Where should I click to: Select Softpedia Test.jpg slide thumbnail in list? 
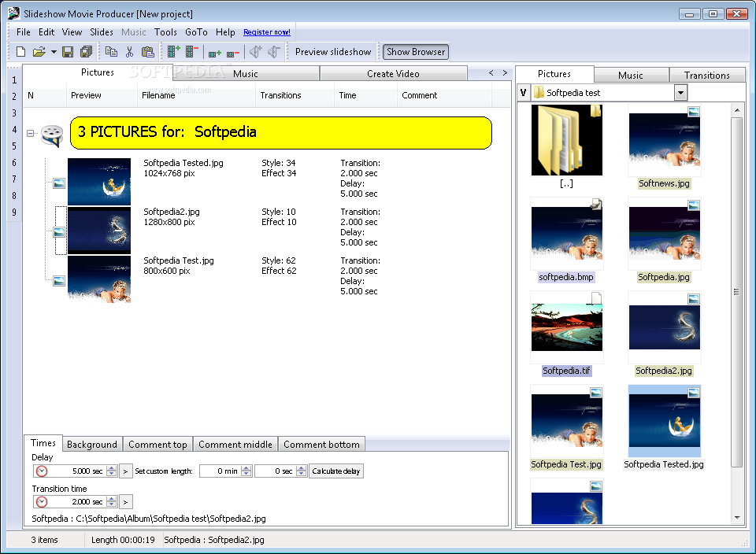[x=99, y=279]
